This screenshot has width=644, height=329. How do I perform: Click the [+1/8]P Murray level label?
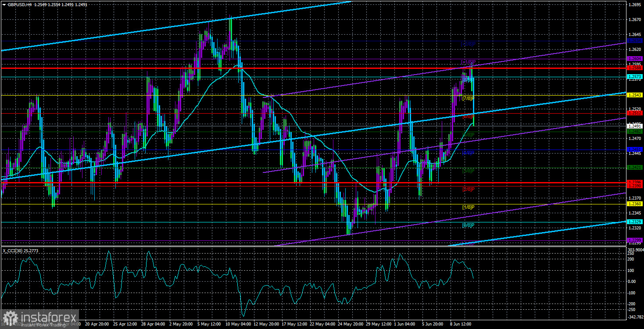468,62
